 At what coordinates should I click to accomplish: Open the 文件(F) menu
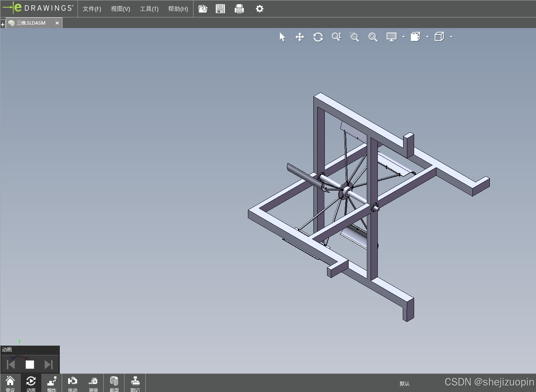92,9
